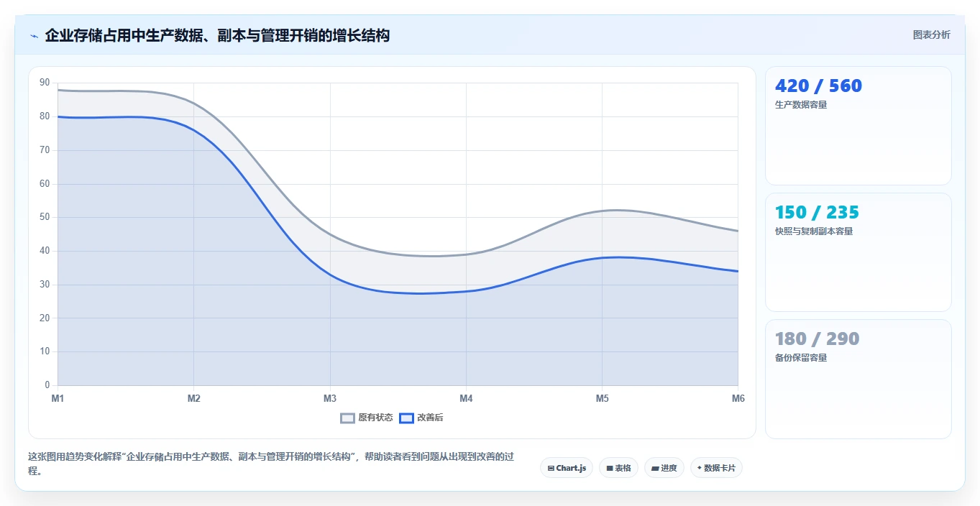
Task: Click the Chart.js tag
Action: pyautogui.click(x=567, y=468)
